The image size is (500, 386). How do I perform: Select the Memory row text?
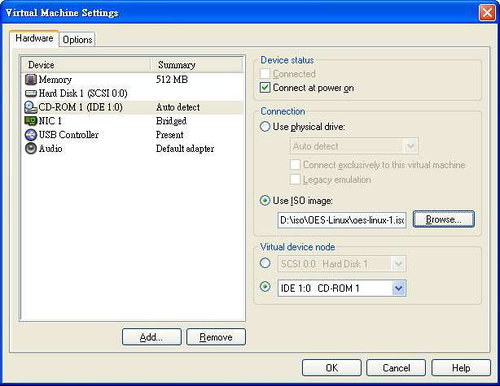click(x=55, y=79)
